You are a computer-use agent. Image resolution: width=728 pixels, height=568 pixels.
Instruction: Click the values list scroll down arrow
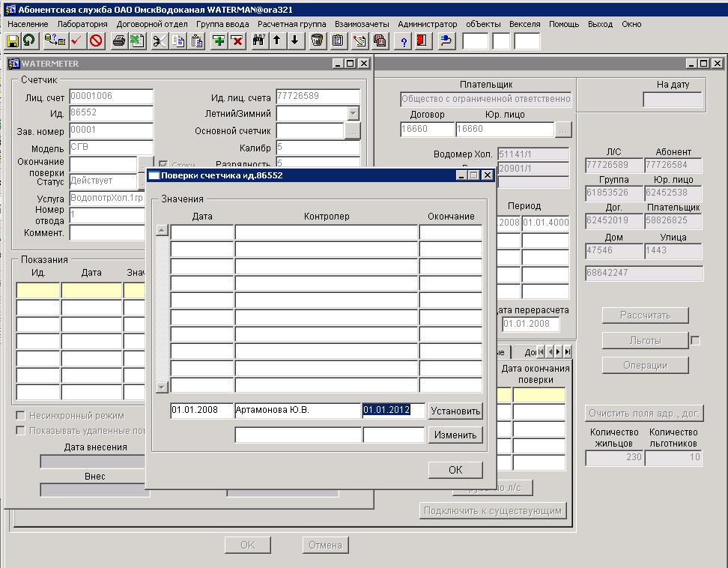(162, 387)
